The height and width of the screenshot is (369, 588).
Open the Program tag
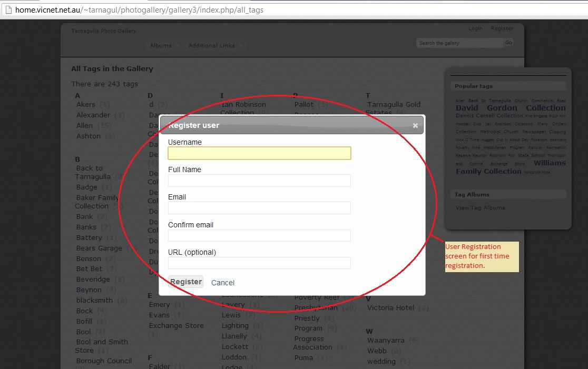(x=308, y=328)
